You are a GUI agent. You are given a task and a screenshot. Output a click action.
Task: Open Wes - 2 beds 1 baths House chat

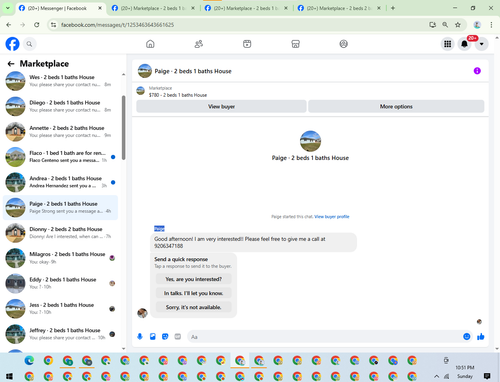coord(60,81)
